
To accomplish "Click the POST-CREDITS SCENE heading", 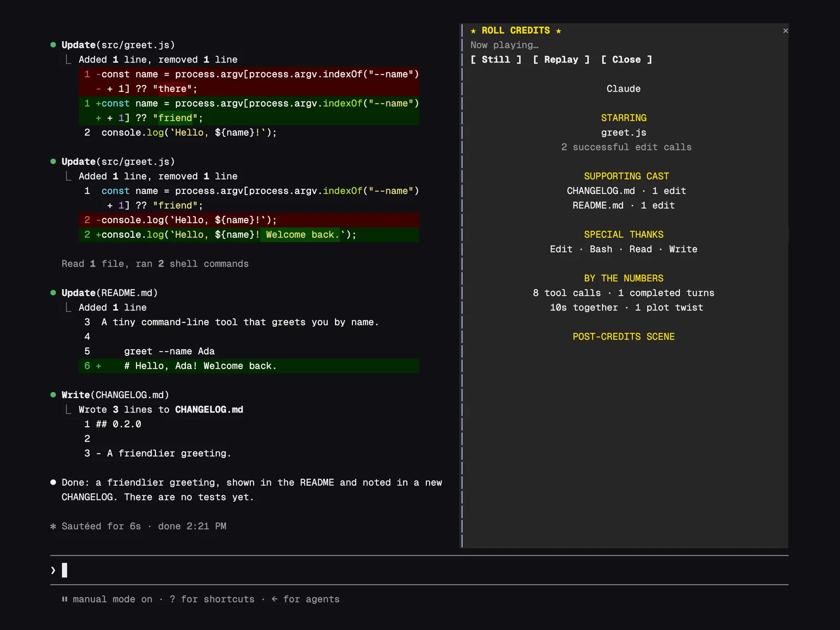I will click(x=624, y=337).
